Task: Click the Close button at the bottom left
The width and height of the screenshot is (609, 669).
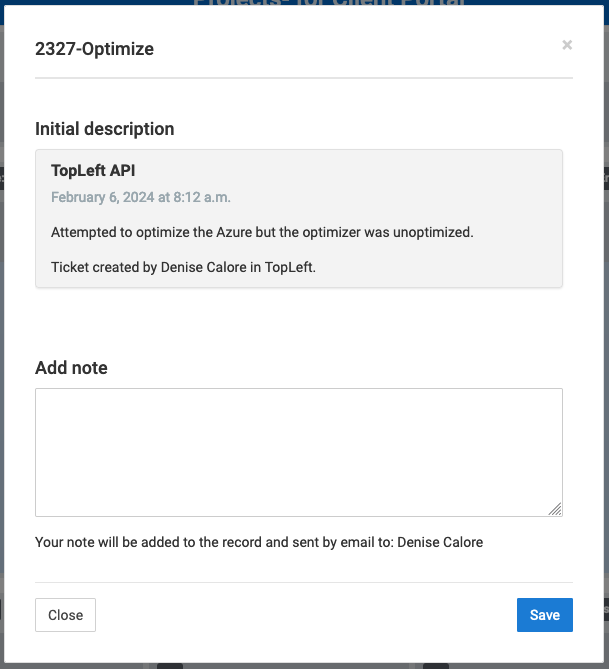Action: pyautogui.click(x=65, y=615)
